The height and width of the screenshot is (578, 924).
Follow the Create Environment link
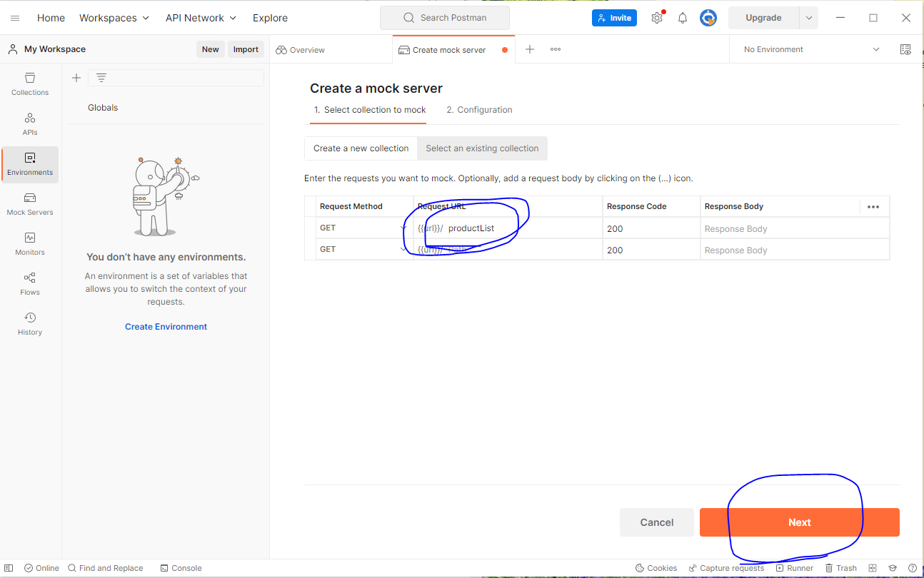click(x=166, y=327)
